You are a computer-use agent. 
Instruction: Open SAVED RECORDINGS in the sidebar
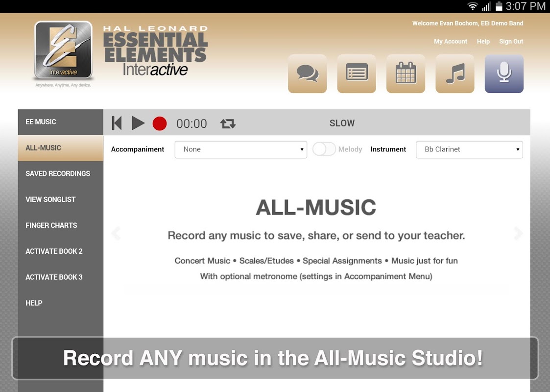click(61, 174)
